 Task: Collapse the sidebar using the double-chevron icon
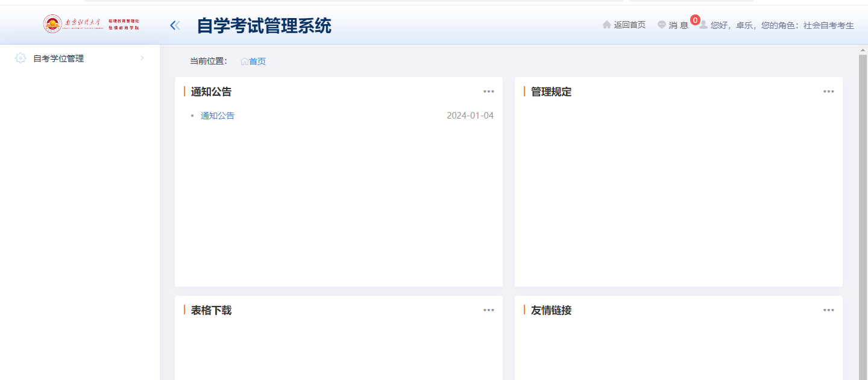tap(174, 25)
